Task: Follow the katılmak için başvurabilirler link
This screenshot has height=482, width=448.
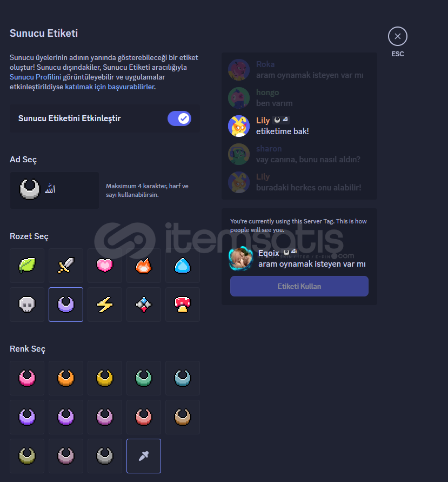Action: 110,87
